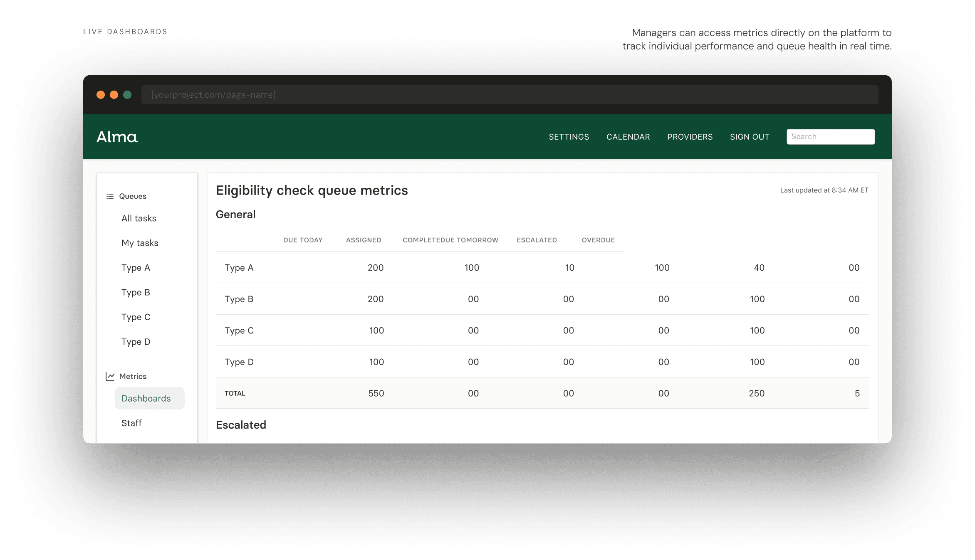Click the orange window dot on far left
Screen dimensions: 975x560
pos(101,95)
